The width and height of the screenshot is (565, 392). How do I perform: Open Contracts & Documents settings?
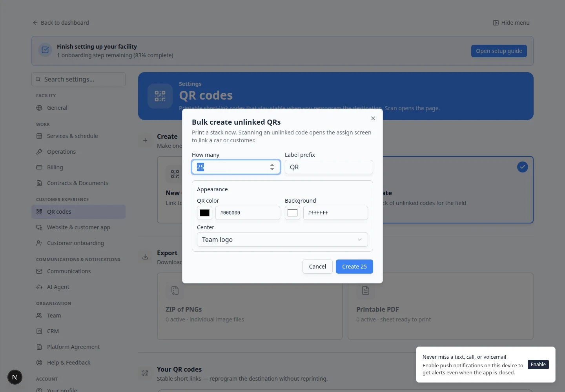point(78,183)
